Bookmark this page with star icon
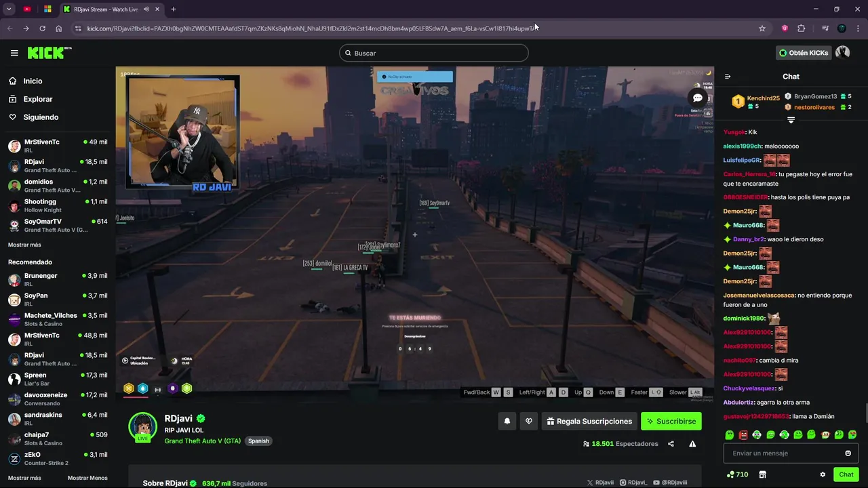Image resolution: width=868 pixels, height=488 pixels. (x=762, y=28)
